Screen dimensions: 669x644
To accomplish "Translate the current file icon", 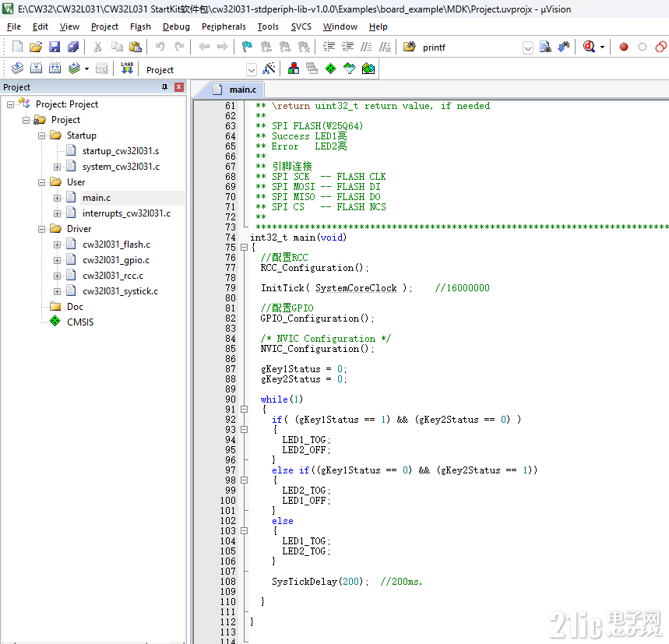I will (17, 69).
